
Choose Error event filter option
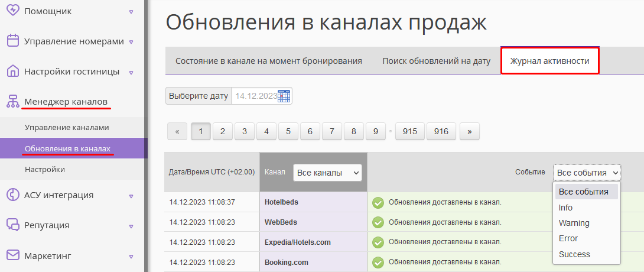587,238
